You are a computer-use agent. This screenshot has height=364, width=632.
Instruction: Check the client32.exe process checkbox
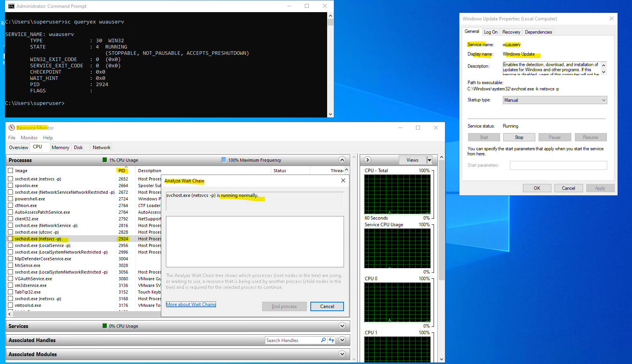[x=11, y=219]
